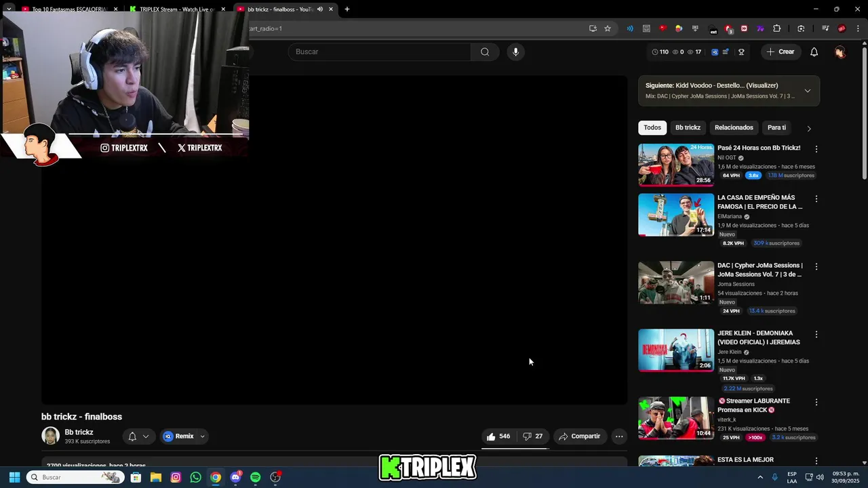Image resolution: width=868 pixels, height=488 pixels.
Task: Open more options for Pasé 24 Horas video
Action: (816, 148)
